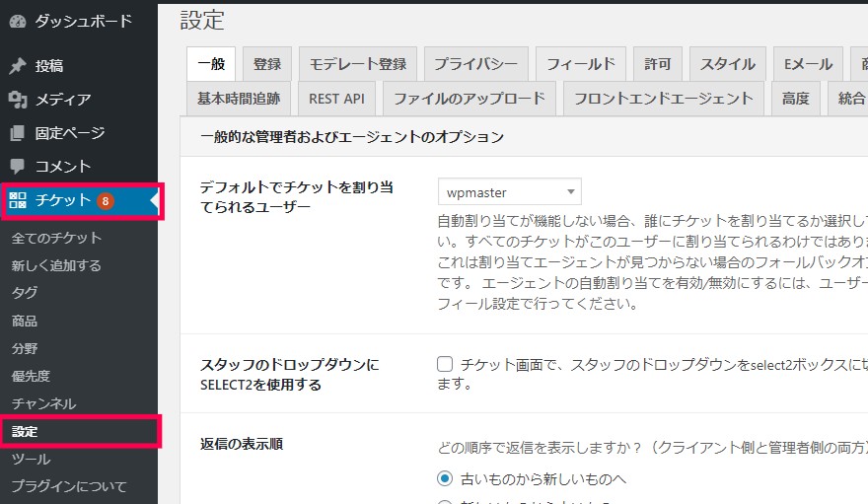Switch to the フィールド tab

pos(581,64)
